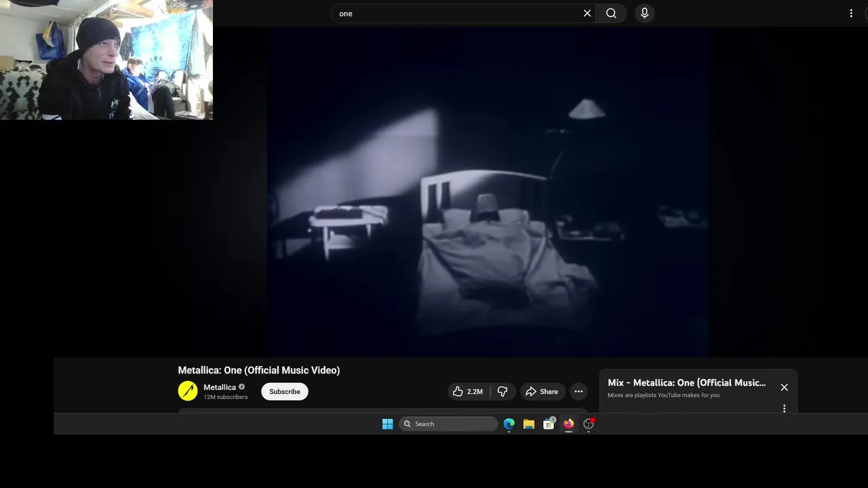Open Microsoft Store from taskbar
Screen dimensions: 868x488
(549, 424)
